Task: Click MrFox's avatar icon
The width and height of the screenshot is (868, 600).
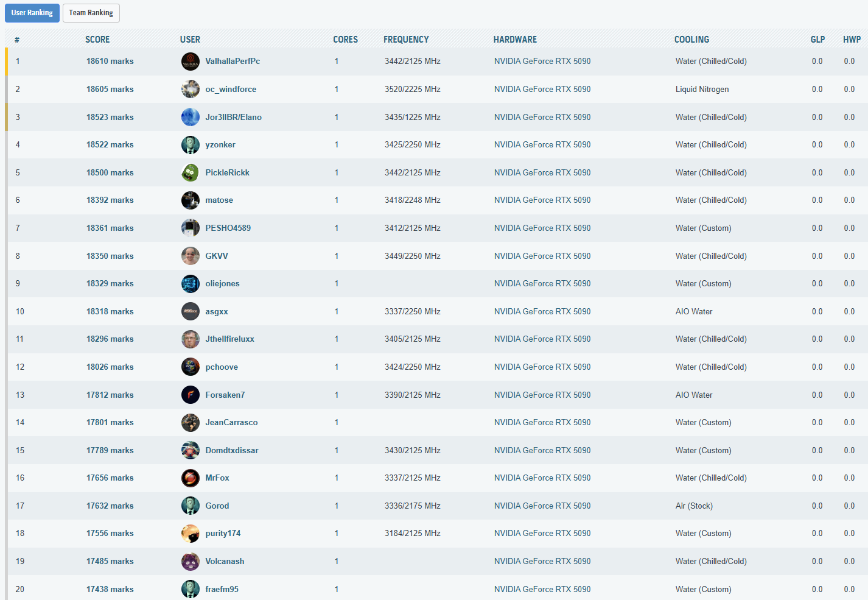Action: pos(190,478)
